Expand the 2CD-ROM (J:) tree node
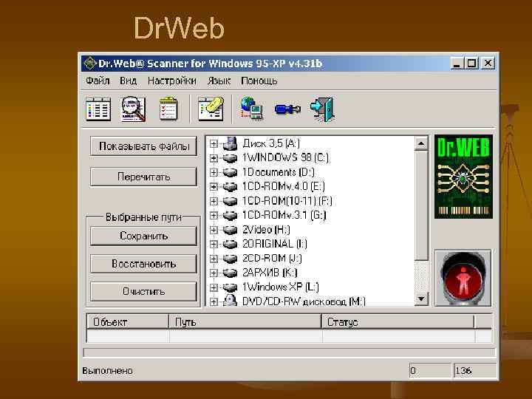Image resolution: width=532 pixels, height=399 pixels. point(214,259)
